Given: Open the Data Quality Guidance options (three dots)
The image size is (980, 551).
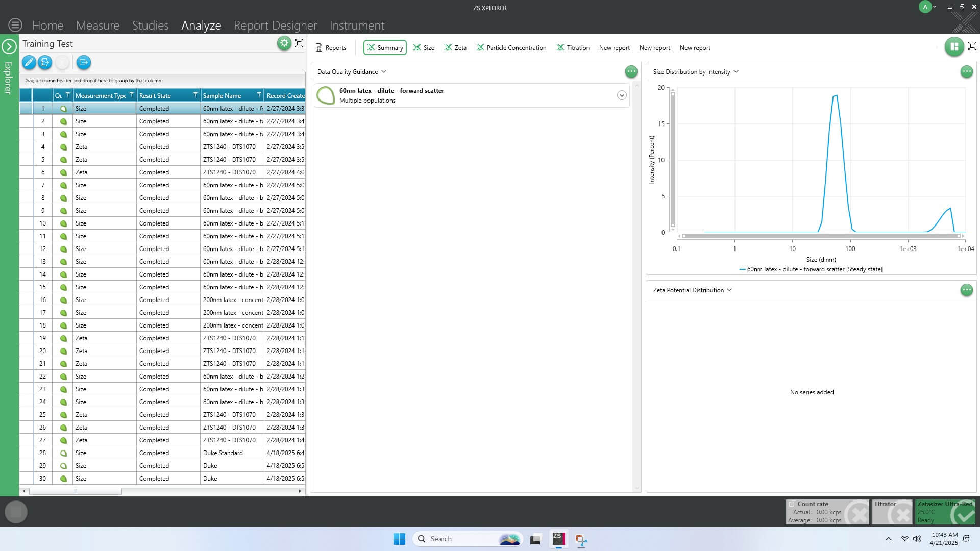Looking at the screenshot, I should point(631,71).
